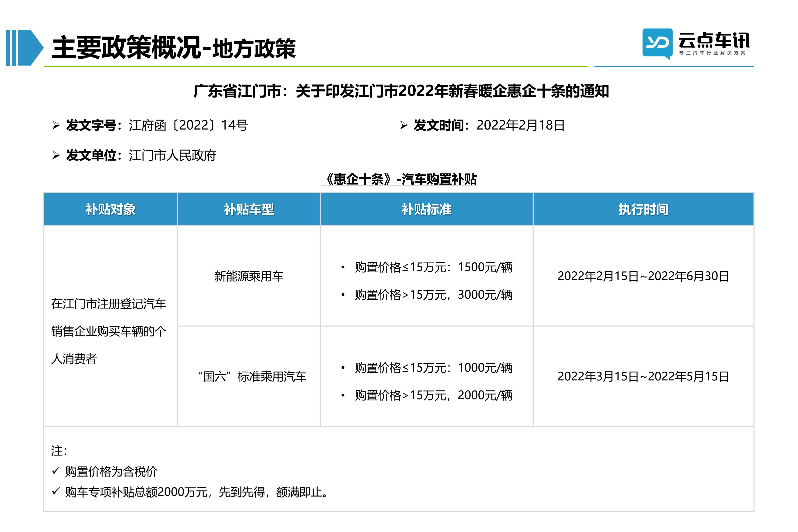The image size is (798, 532).
Task: Click the note about 购车专项补贴总额2000万元
Action: [x=197, y=492]
